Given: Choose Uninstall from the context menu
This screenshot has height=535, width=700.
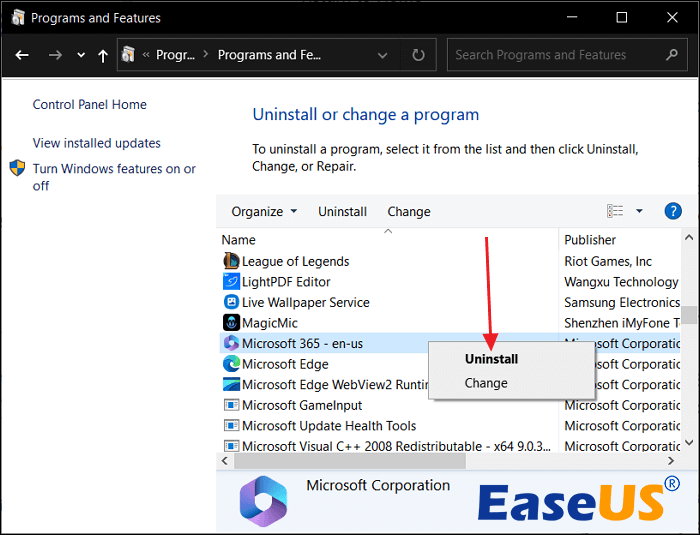Looking at the screenshot, I should 491,358.
